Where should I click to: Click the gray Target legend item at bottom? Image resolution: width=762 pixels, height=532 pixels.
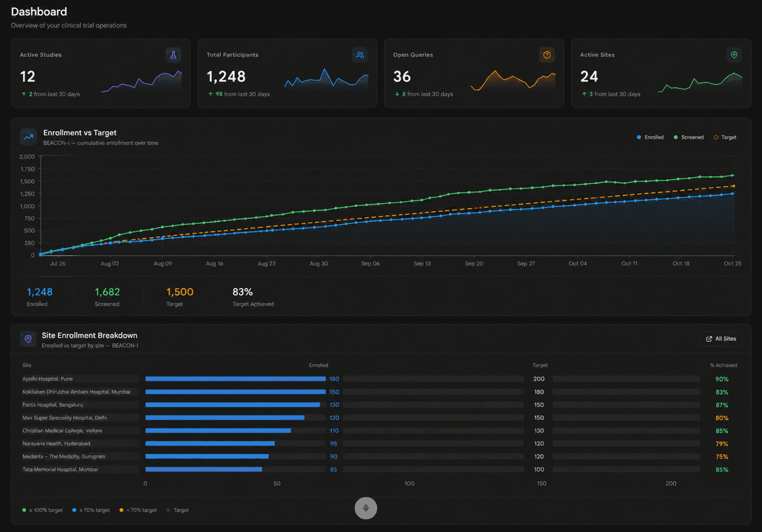point(178,510)
